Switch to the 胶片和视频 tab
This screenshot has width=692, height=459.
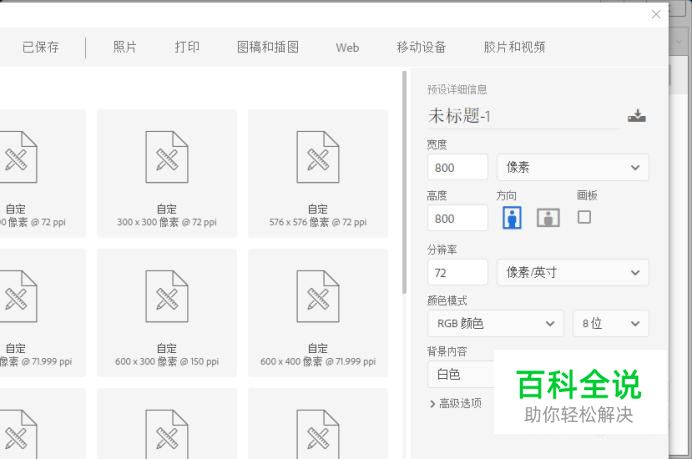(514, 47)
